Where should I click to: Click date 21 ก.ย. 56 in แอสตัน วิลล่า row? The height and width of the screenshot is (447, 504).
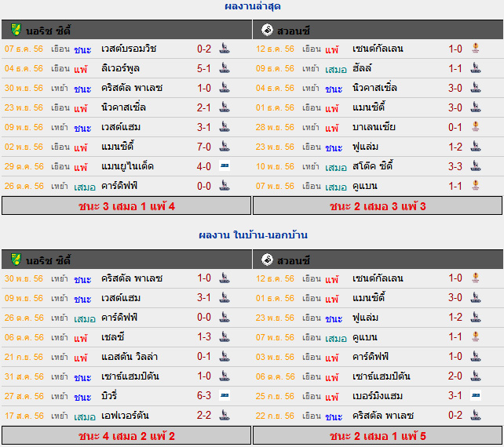(24, 357)
